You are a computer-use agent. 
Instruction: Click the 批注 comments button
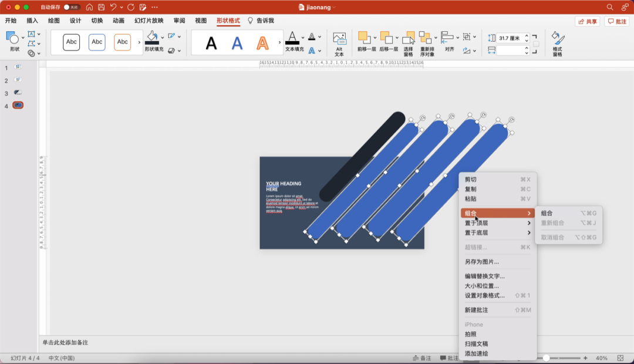click(x=617, y=22)
